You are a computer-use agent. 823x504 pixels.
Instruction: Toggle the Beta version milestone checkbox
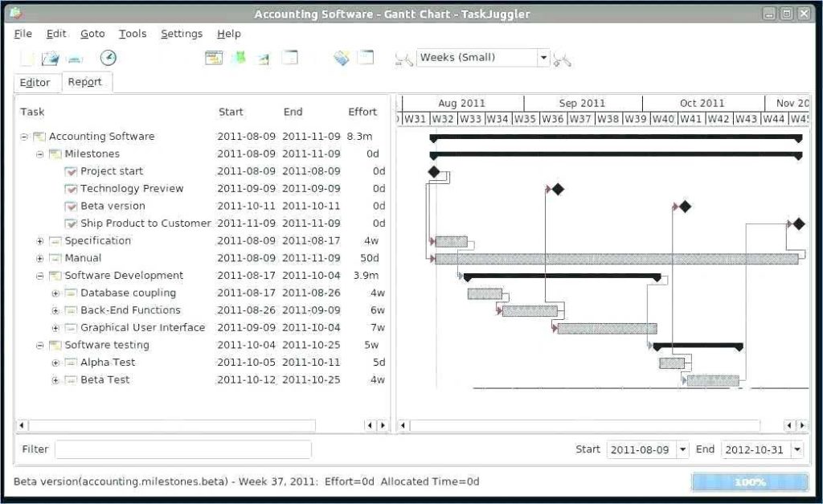tap(71, 206)
